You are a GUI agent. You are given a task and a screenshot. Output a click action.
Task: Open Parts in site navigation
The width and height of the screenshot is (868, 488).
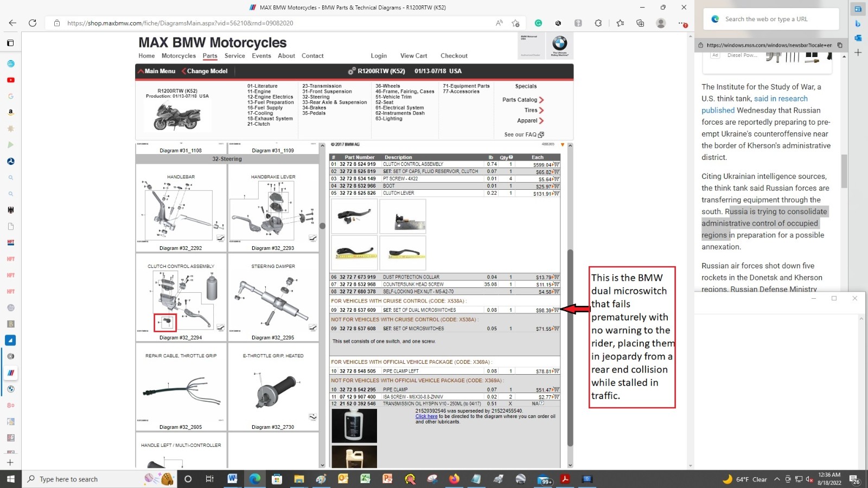210,56
